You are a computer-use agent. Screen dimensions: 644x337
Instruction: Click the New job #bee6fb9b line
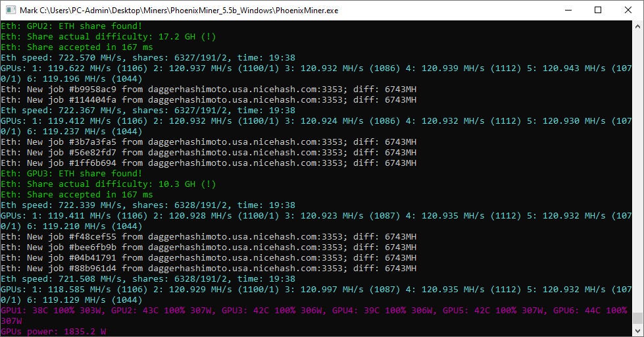tap(209, 247)
